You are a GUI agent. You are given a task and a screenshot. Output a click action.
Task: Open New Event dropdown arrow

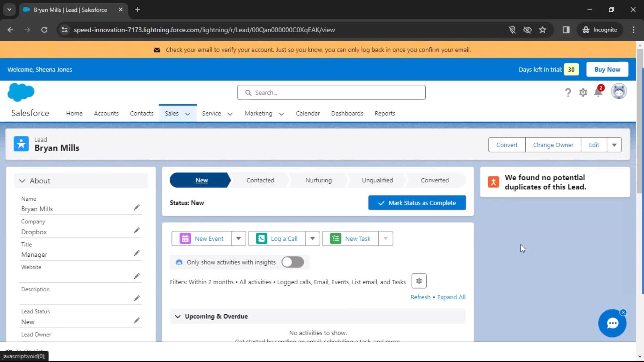pyautogui.click(x=238, y=239)
